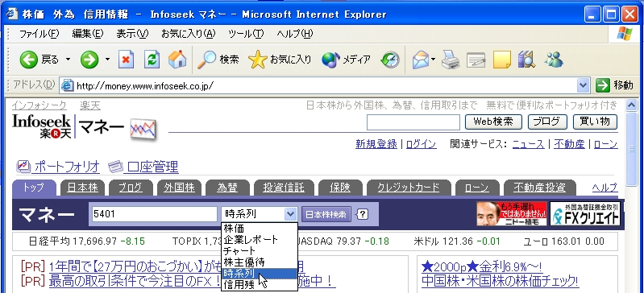Toggle the 時系列 combo box arrow

pos(290,214)
